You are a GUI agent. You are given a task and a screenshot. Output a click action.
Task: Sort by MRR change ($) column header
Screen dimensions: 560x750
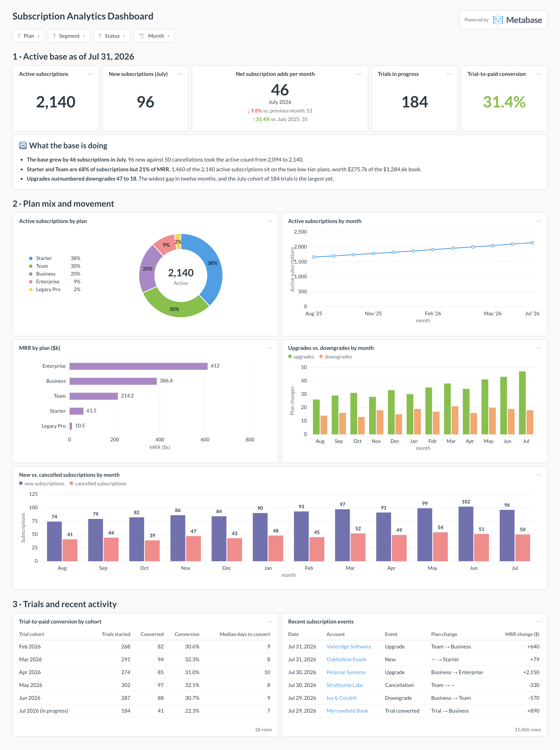(x=522, y=634)
